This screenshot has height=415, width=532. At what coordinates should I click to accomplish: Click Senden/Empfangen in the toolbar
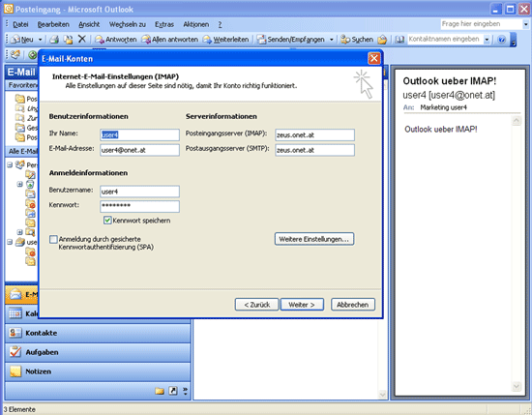point(291,40)
